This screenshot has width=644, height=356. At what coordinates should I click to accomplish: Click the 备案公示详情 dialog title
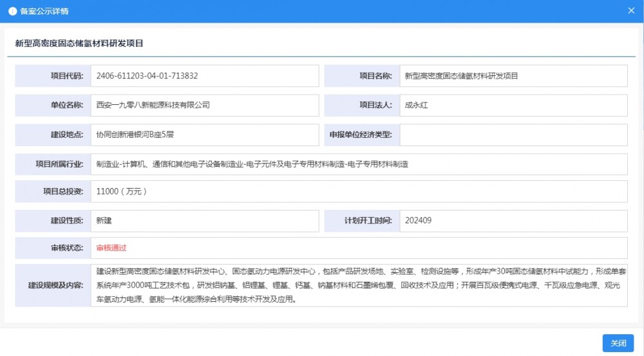[44, 12]
